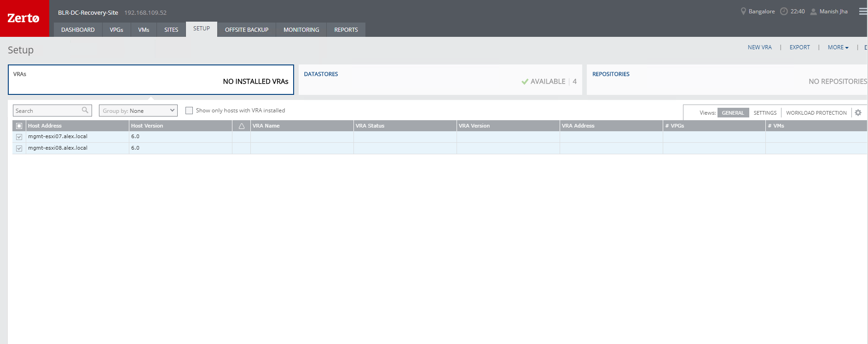868x344 pixels.
Task: Click the EXPORT link
Action: pos(799,47)
